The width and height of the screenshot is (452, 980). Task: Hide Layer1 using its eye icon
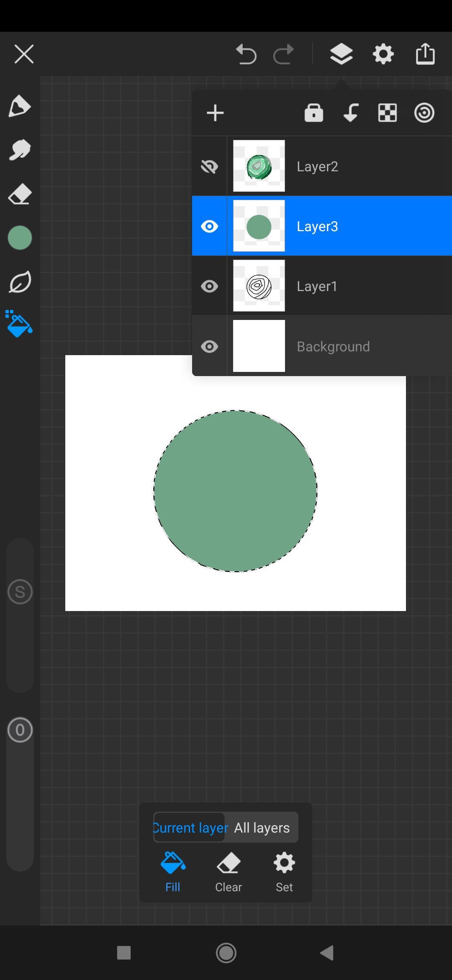click(209, 286)
